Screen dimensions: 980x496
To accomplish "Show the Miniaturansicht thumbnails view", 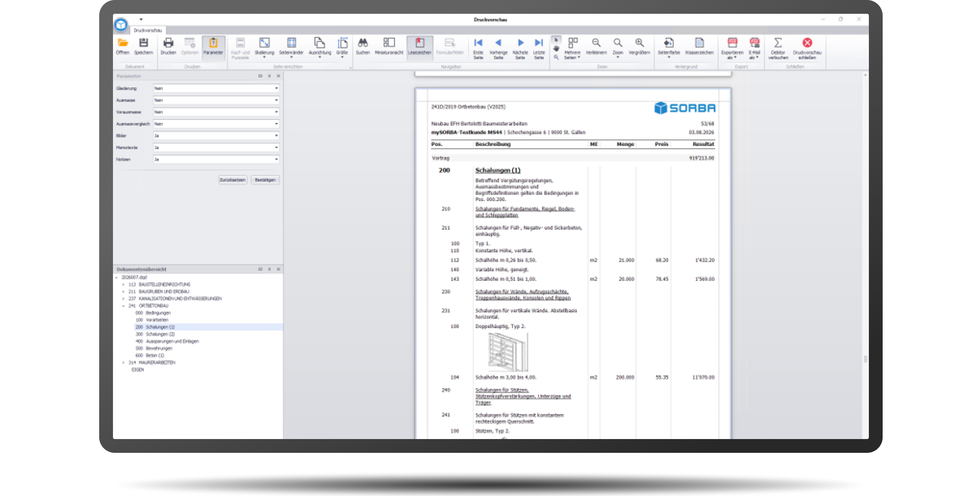I will 389,46.
